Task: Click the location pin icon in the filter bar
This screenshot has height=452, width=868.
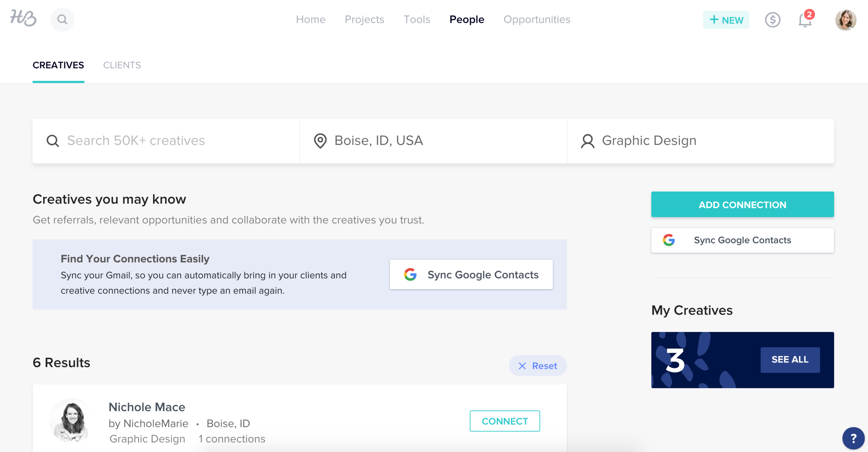Action: (x=320, y=141)
